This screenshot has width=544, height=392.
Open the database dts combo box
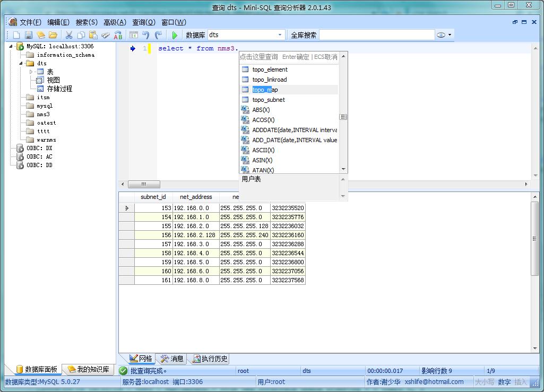coord(246,34)
